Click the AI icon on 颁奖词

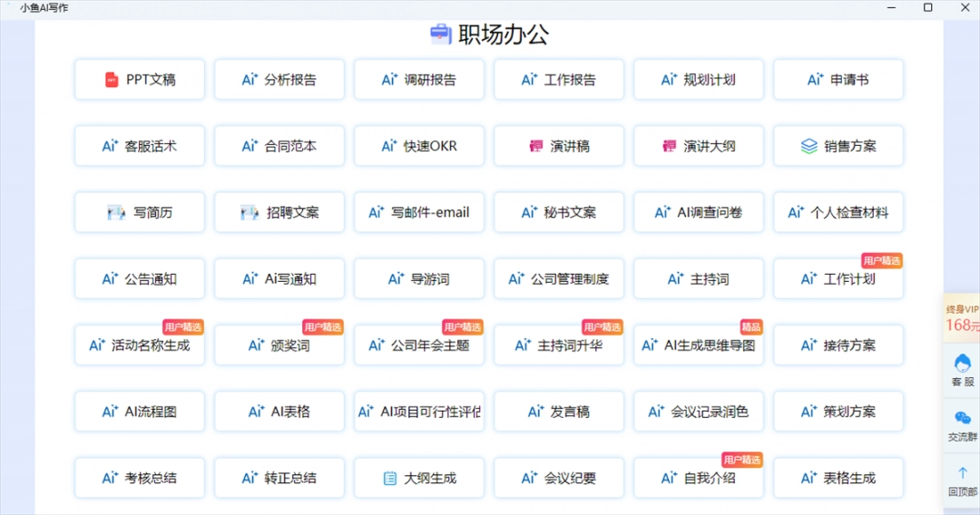pyautogui.click(x=256, y=345)
